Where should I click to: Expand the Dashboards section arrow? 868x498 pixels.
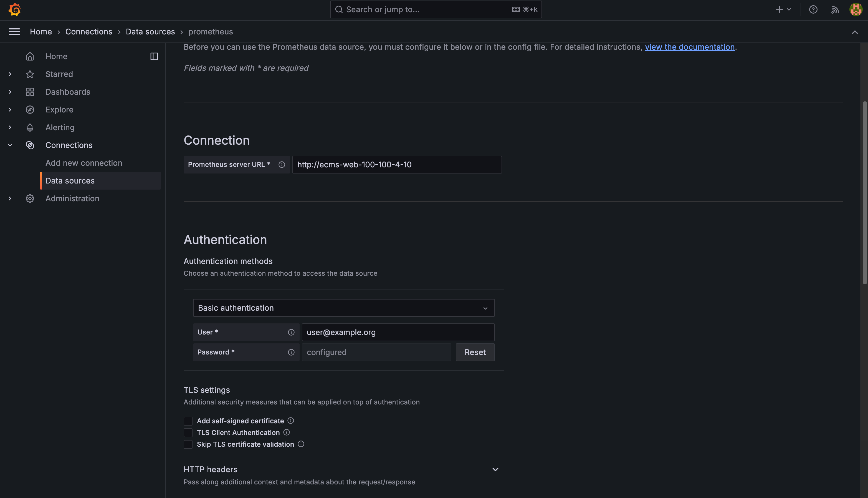coord(10,92)
